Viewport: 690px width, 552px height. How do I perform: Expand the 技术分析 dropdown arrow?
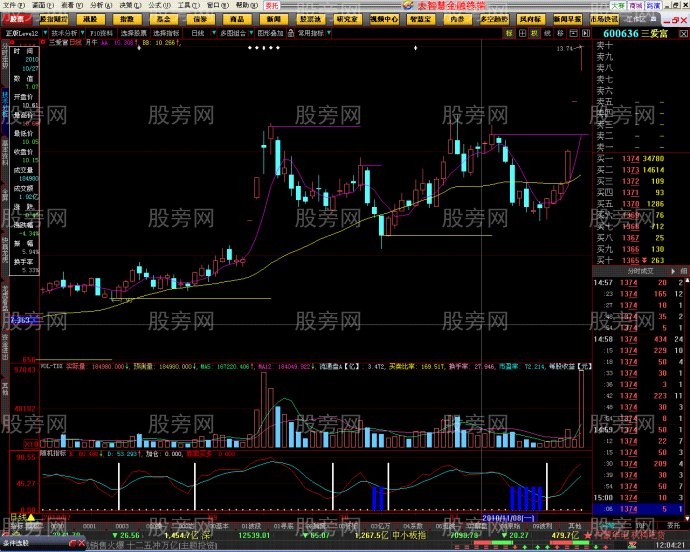[x=83, y=33]
